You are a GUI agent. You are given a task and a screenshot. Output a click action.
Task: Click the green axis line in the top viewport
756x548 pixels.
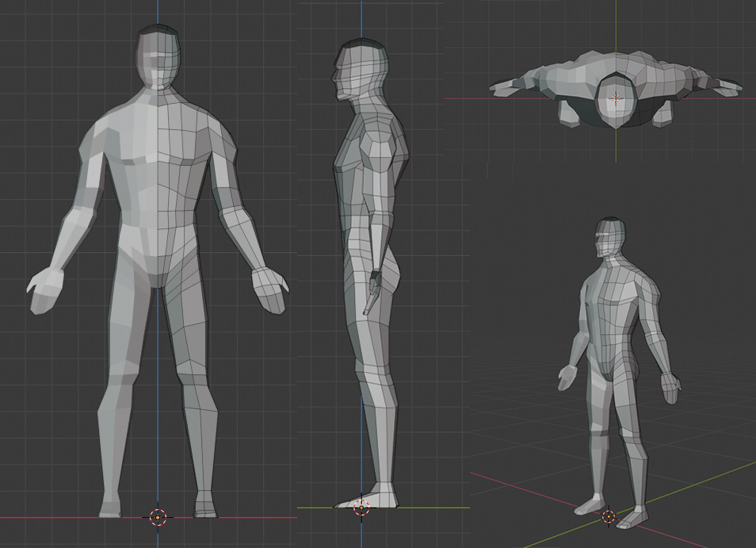click(x=617, y=24)
